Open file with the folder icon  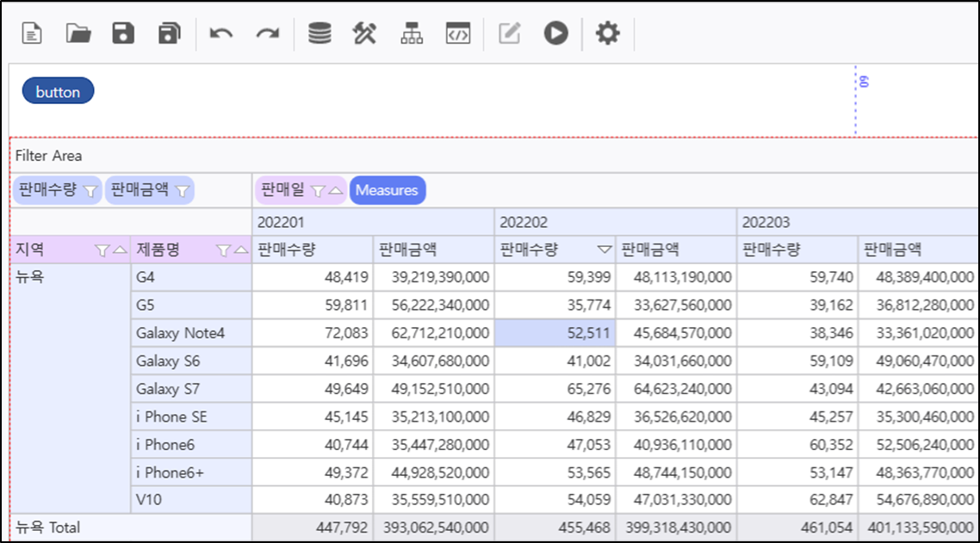click(78, 34)
